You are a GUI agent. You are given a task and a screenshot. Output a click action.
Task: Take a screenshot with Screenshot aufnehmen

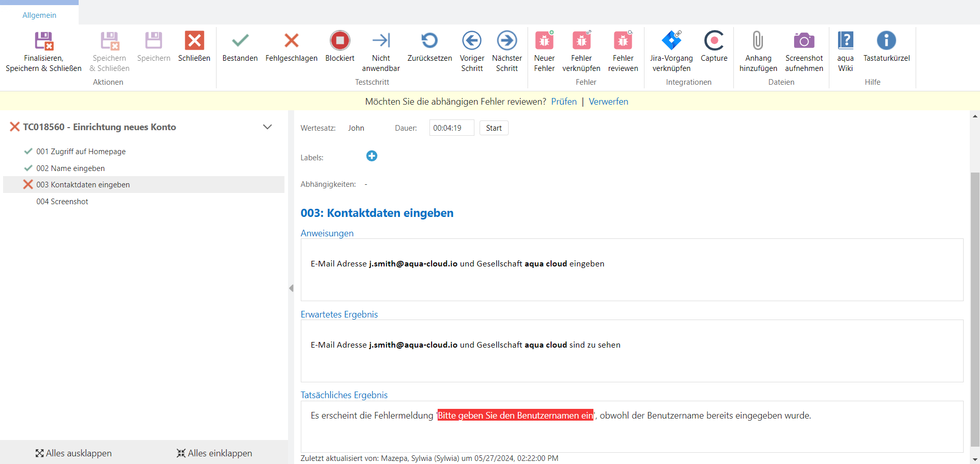click(x=804, y=41)
